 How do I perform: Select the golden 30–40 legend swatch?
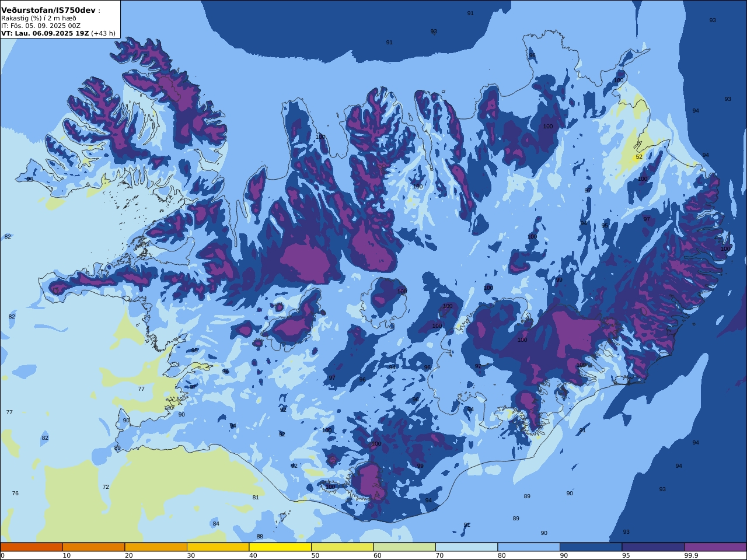tap(218, 547)
